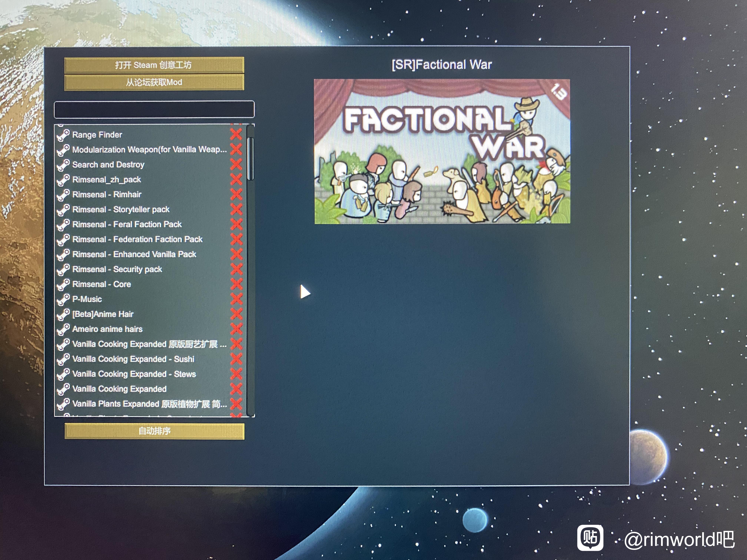
Task: Select Vanilla Cooking Expanded 原版厨艺扩展 row
Action: 151,344
